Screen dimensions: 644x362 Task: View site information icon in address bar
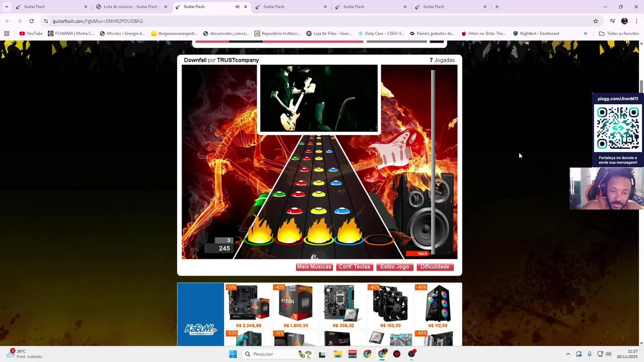point(46,21)
